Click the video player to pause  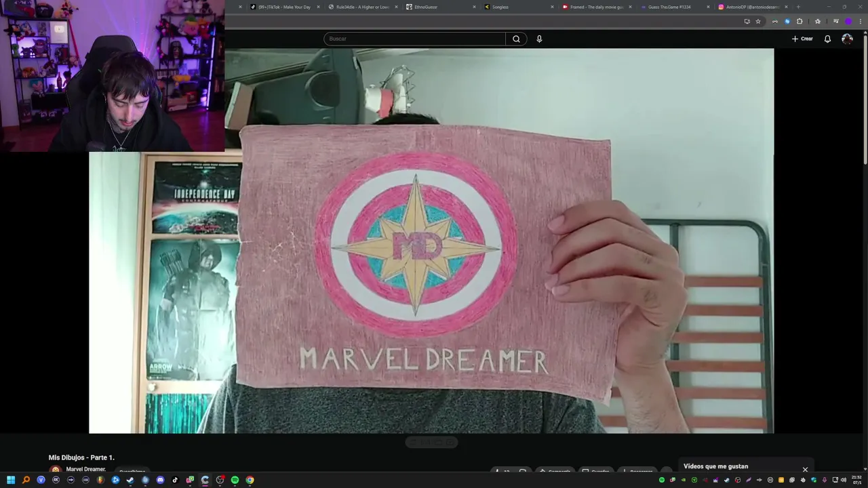coord(431,241)
